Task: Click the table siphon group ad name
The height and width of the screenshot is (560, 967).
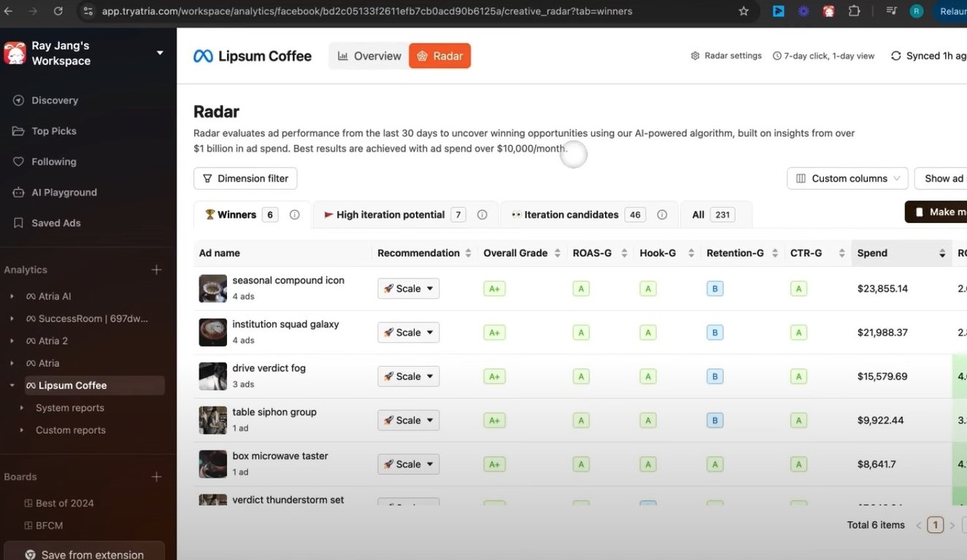Action: [274, 412]
